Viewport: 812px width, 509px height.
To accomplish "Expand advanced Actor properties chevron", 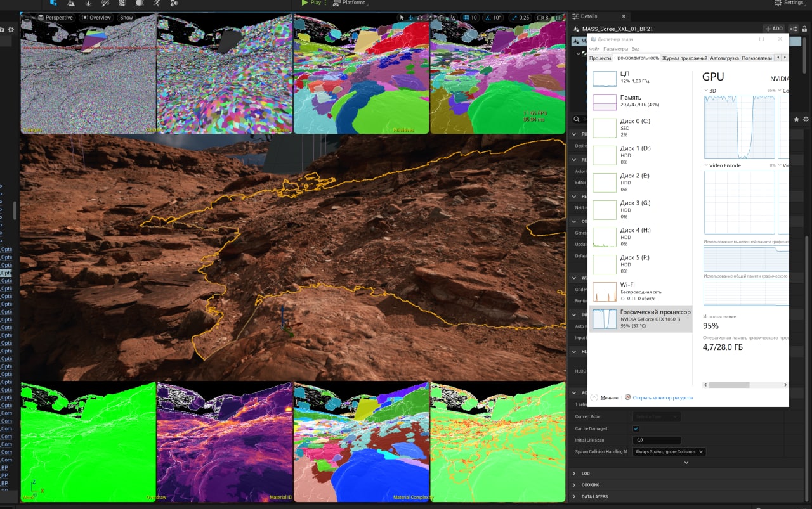I will coord(686,463).
